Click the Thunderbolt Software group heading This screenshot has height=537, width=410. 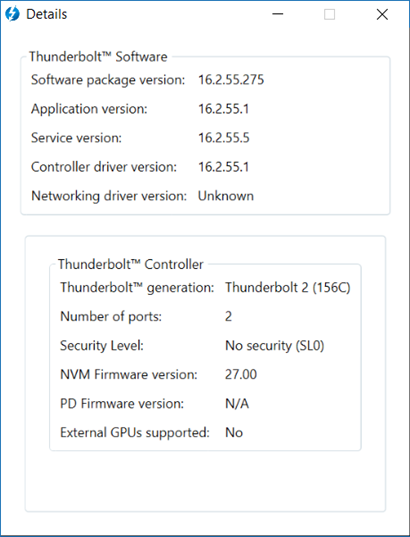(x=98, y=57)
